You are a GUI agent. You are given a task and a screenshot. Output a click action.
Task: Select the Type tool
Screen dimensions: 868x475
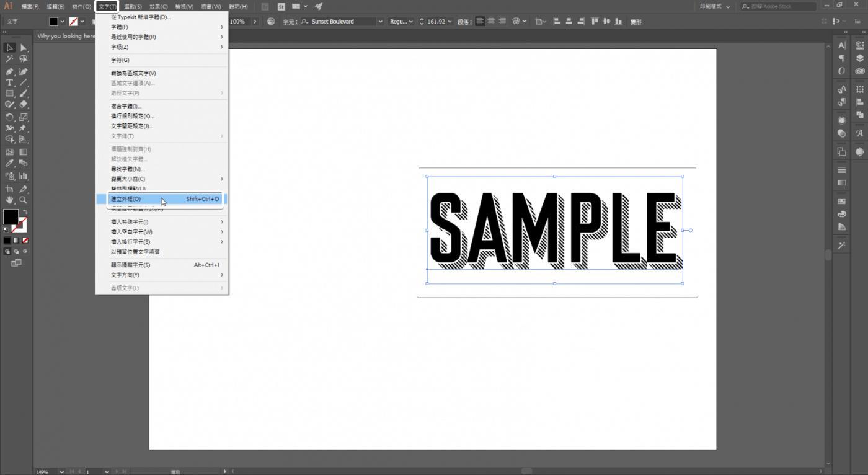click(10, 82)
